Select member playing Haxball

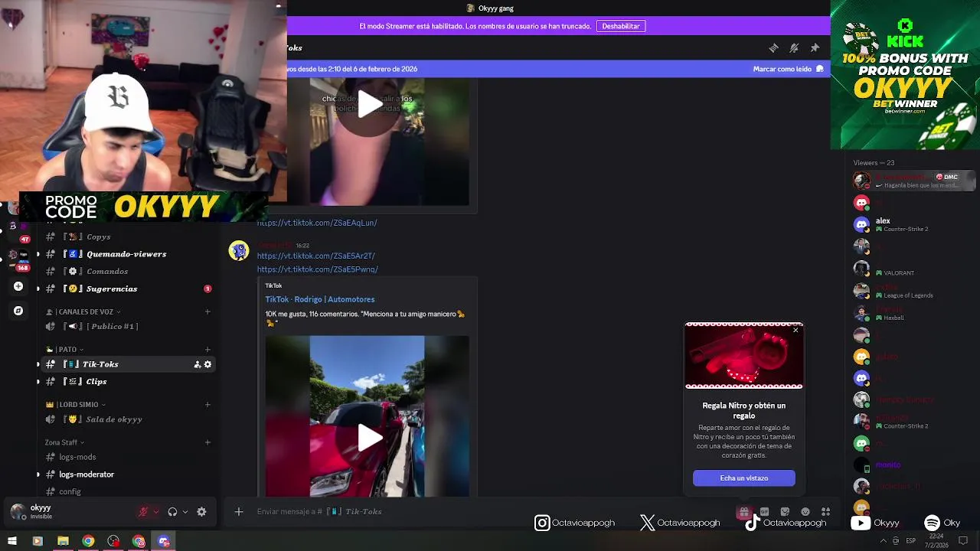coord(915,313)
